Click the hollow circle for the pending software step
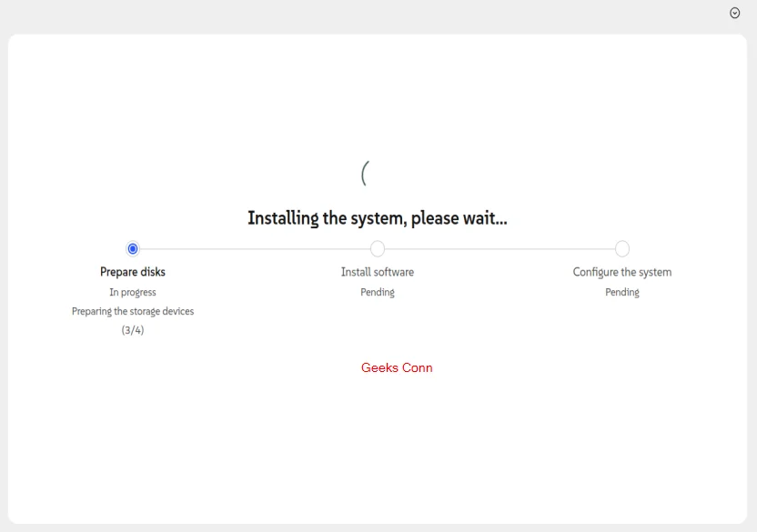This screenshot has width=757, height=532. click(378, 248)
